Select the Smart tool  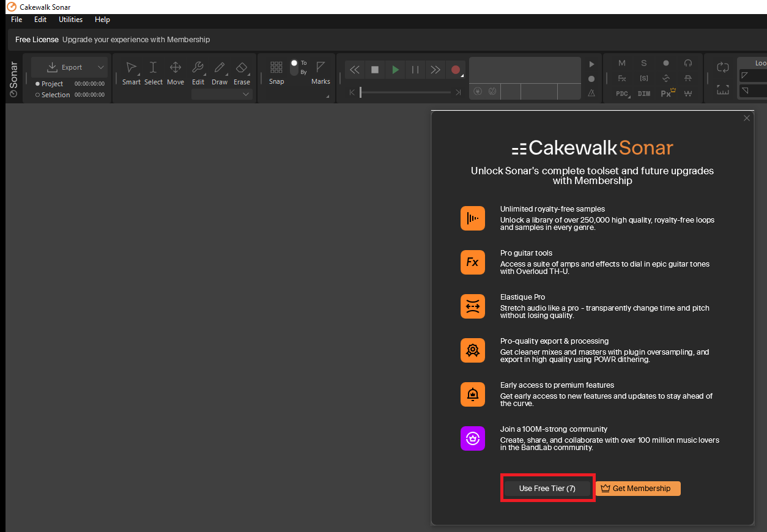pos(131,73)
